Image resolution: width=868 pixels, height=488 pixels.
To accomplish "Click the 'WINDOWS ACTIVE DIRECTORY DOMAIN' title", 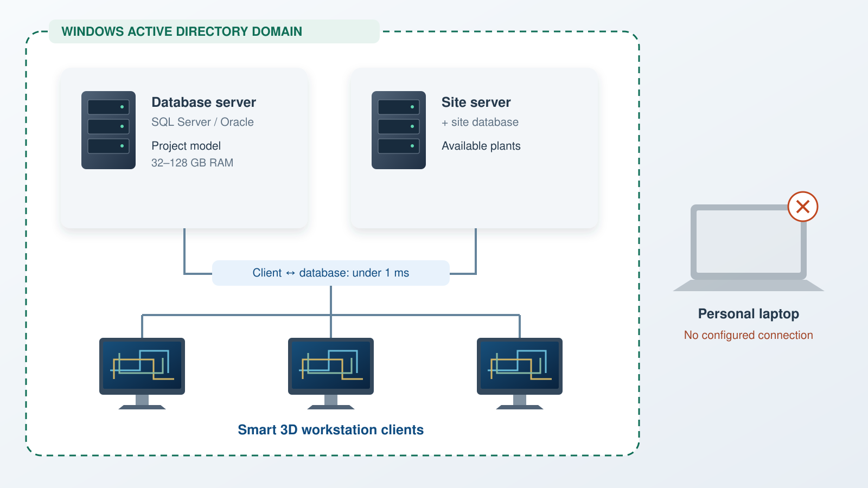I will coord(182,31).
